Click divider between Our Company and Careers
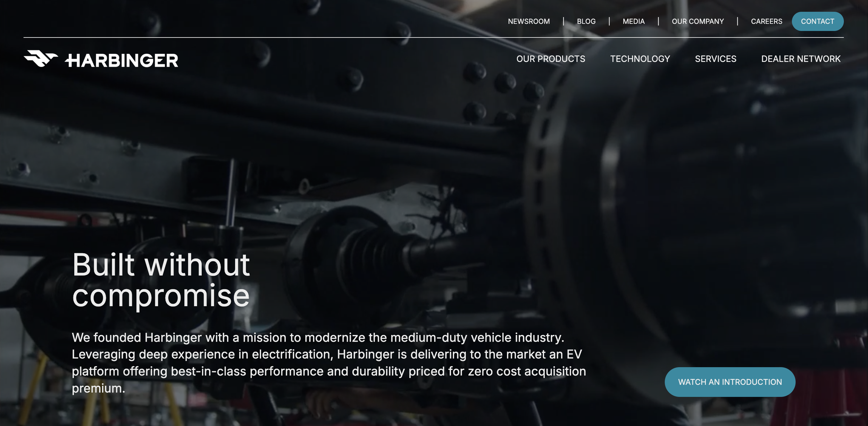 (x=737, y=22)
